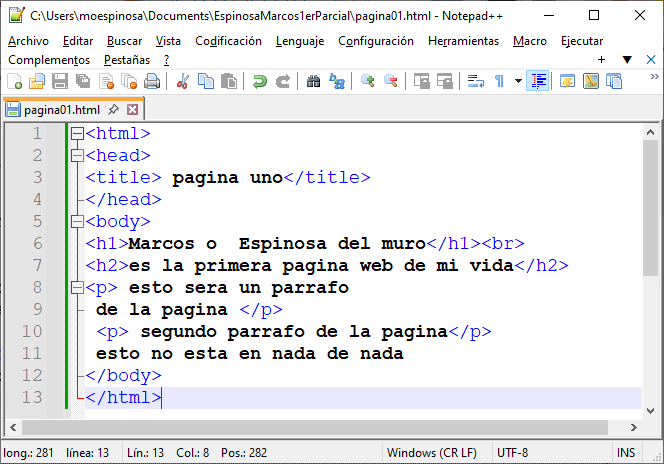Screen dimensions: 664x464
Task: Collapse the body fold marker on line 5
Action: pos(76,221)
